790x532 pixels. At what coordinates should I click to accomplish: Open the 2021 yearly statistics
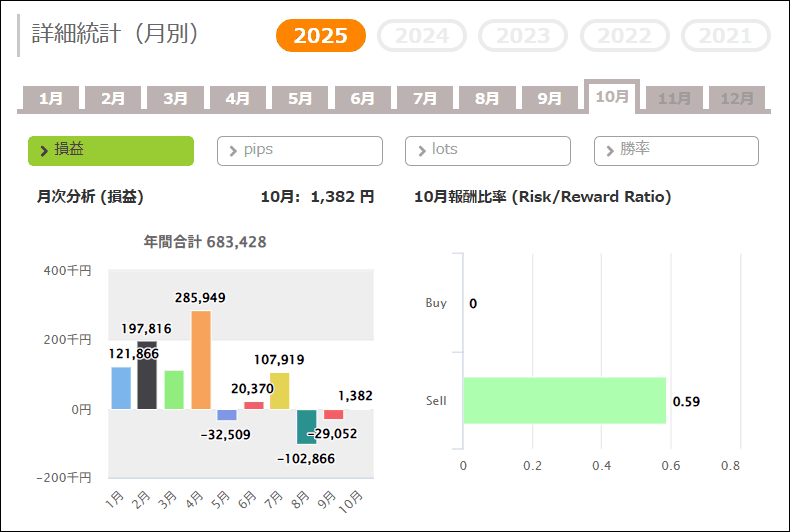725,36
